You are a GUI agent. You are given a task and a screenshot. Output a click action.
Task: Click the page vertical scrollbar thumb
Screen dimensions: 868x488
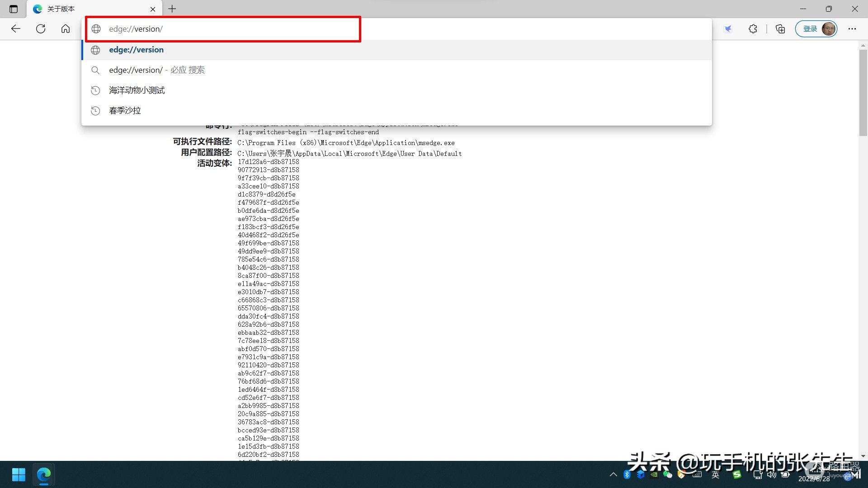pos(863,93)
